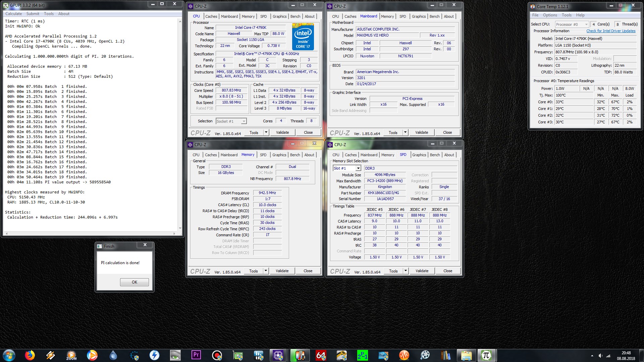Viewport: 644px width, 362px height.
Task: Click the GPUPI title bar pi icon
Action: tap(6, 5)
